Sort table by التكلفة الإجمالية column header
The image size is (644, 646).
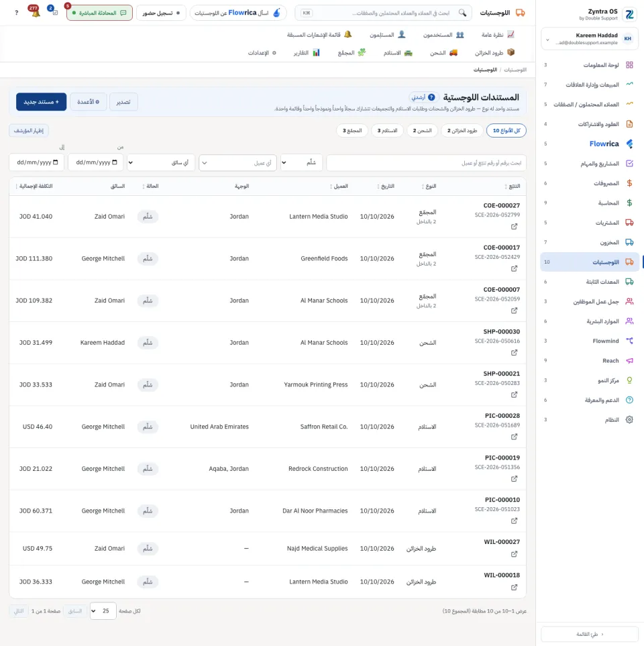(34, 186)
